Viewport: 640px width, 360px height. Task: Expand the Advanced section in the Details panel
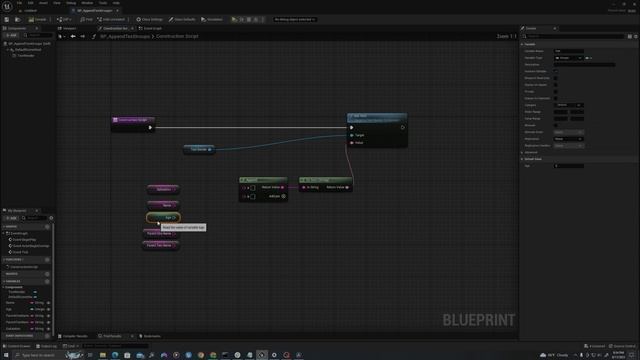pos(522,152)
